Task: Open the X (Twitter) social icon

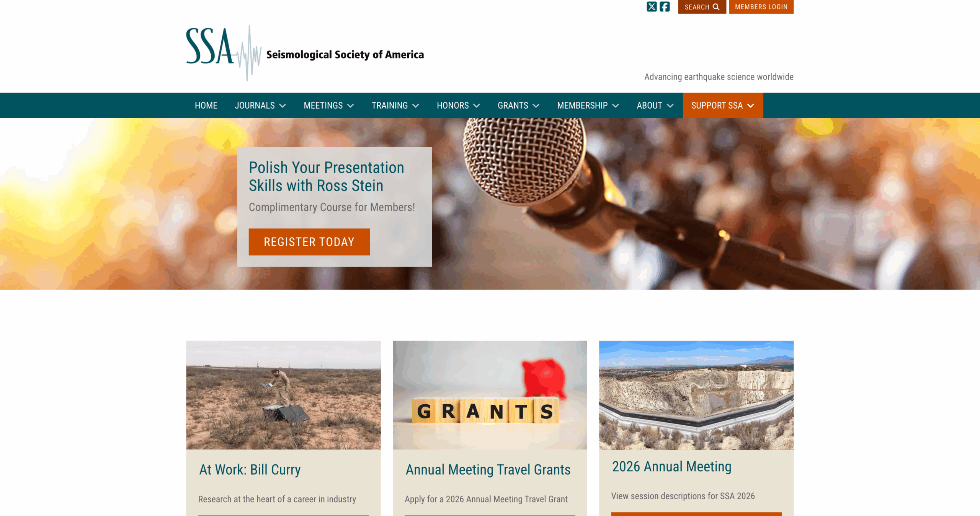Action: [652, 7]
